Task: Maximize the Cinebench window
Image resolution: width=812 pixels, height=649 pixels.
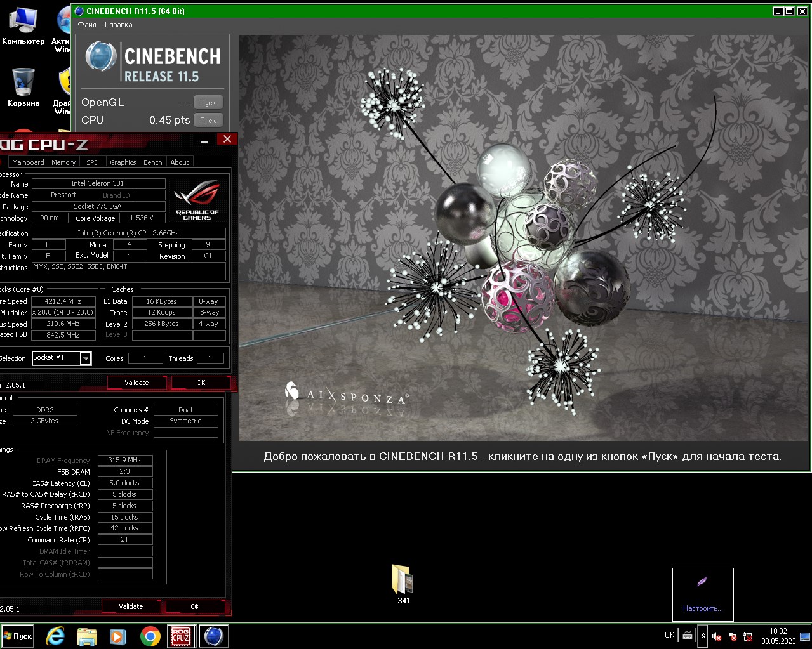Action: click(x=790, y=11)
